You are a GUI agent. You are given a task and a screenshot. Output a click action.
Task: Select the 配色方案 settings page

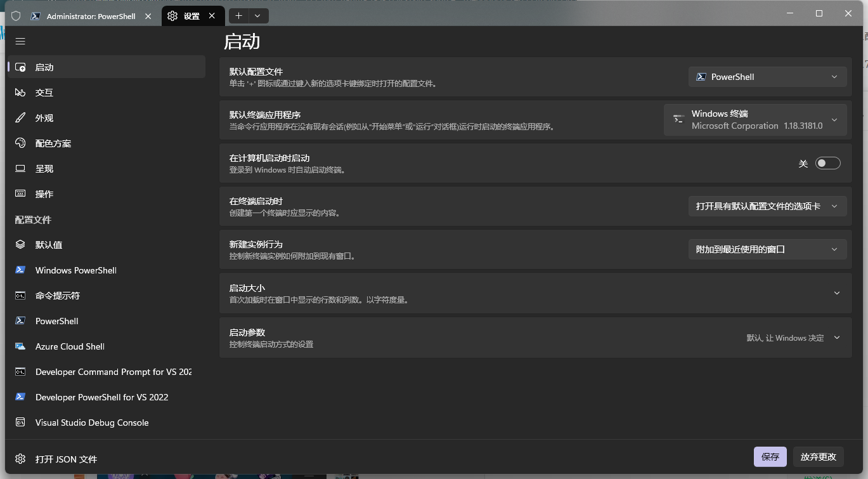click(x=107, y=143)
